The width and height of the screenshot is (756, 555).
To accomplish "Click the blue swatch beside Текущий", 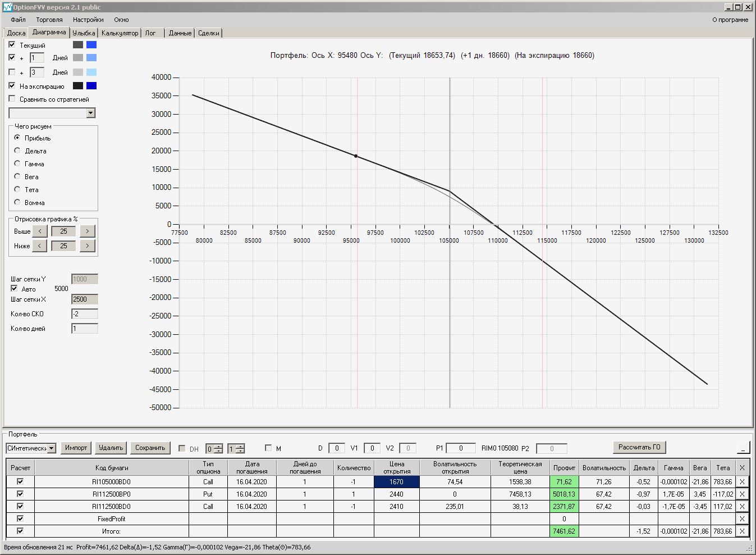I will [91, 44].
